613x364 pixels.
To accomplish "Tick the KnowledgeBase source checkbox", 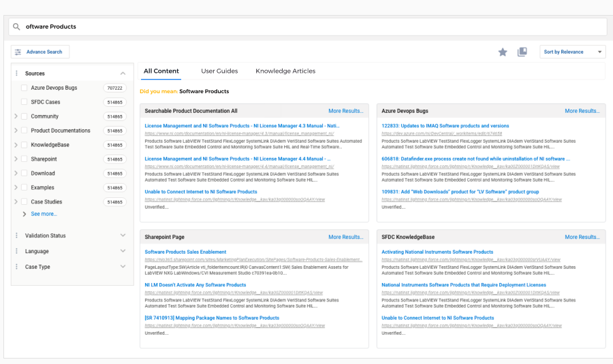I will pos(25,145).
